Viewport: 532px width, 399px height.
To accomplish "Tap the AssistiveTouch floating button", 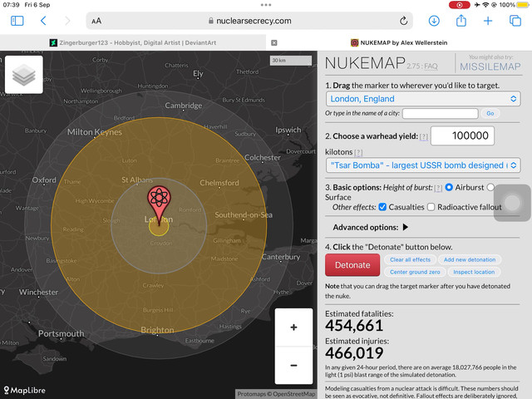I will (x=512, y=203).
